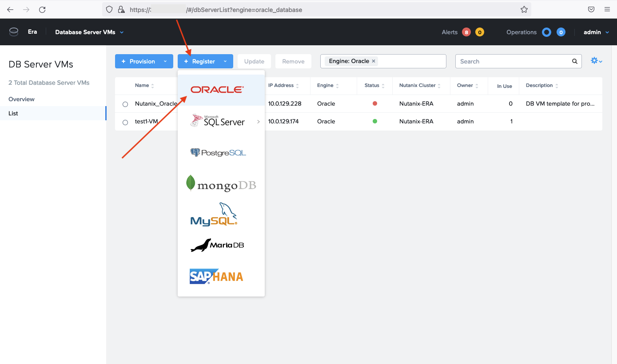The image size is (617, 364).
Task: Choose SAP HANA in the Register menu
Action: pyautogui.click(x=221, y=277)
